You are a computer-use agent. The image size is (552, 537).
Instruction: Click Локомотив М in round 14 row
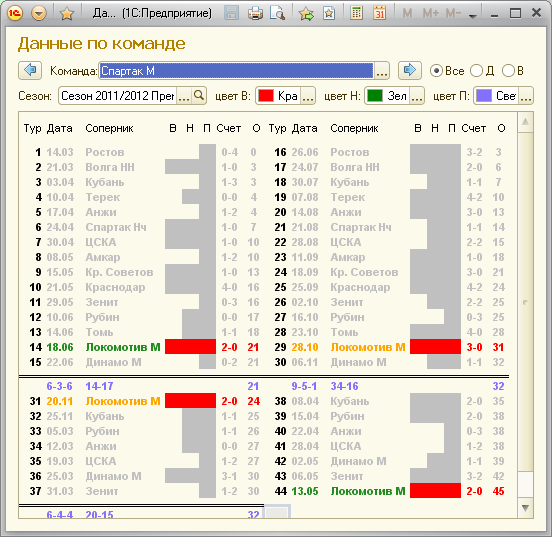coord(123,347)
